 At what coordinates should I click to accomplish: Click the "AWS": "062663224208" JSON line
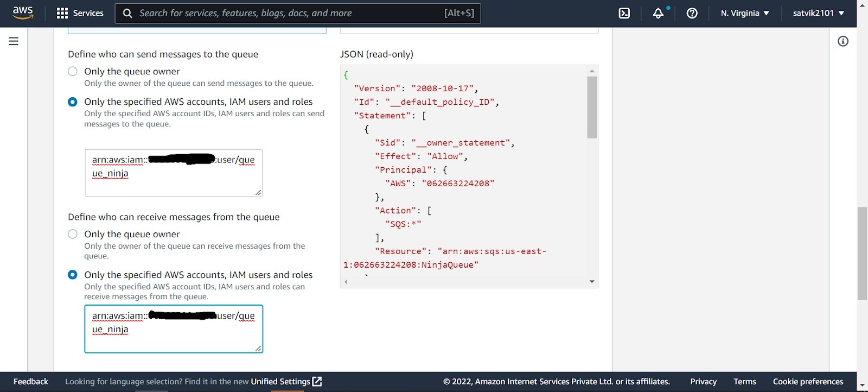coord(440,184)
